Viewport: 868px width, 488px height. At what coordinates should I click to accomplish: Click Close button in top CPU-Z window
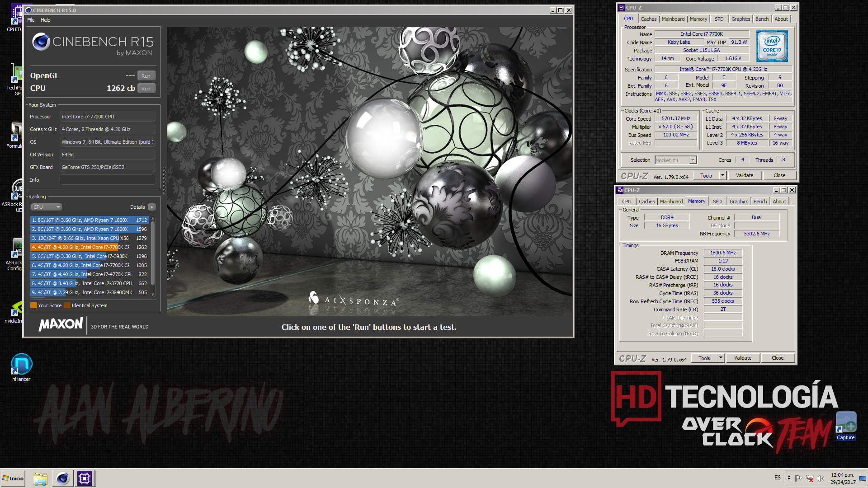779,176
